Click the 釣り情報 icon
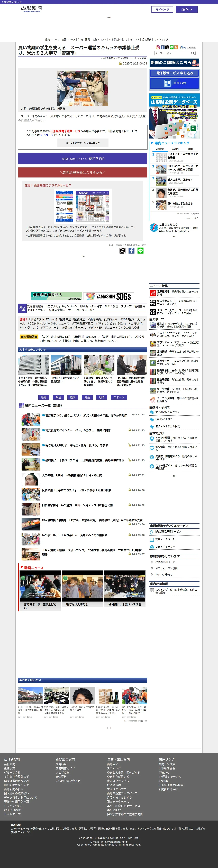 tap(152, 448)
